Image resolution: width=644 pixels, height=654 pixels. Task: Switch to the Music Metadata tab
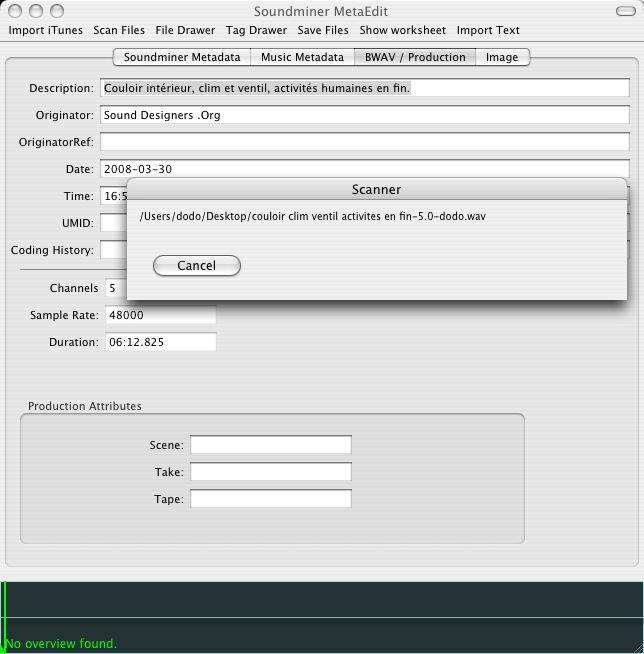tap(301, 57)
